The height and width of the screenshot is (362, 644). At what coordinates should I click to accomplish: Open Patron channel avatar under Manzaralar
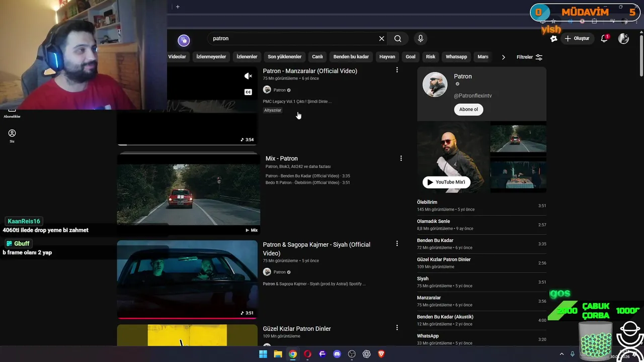tap(267, 90)
